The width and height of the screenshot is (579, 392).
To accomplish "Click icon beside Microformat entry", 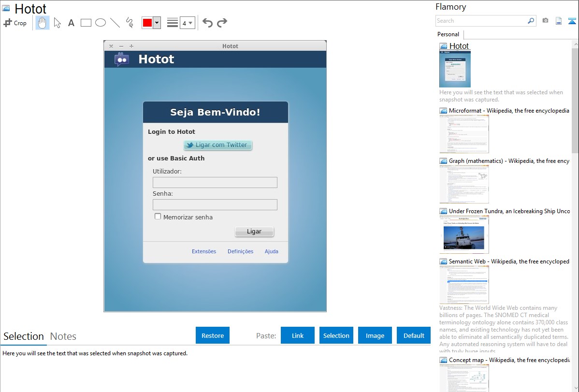I will 443,111.
